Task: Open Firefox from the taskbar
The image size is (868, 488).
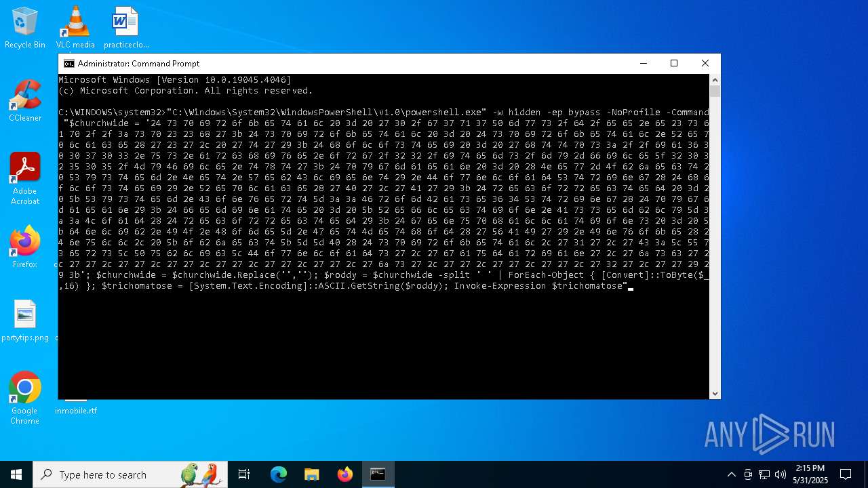Action: [x=345, y=474]
